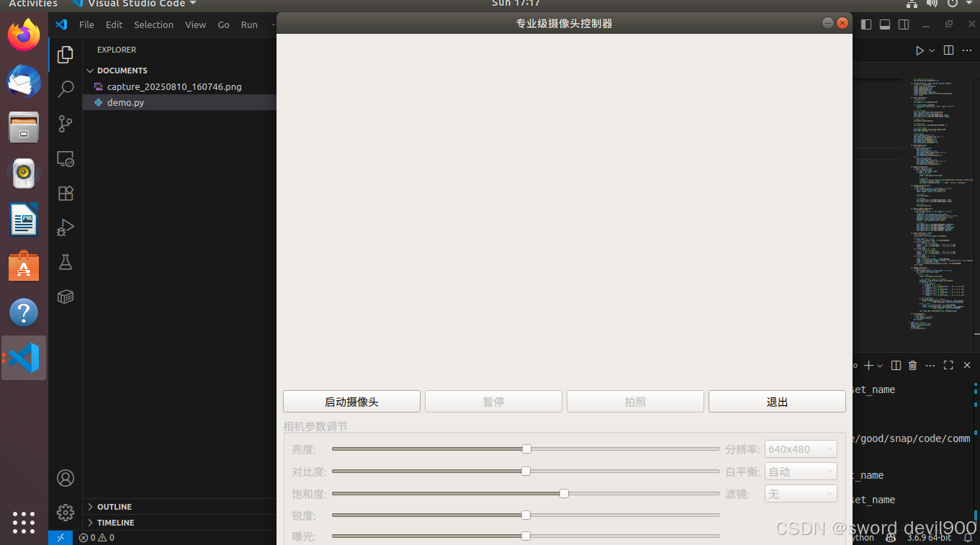Open the Accounts menu icon

pos(66,478)
